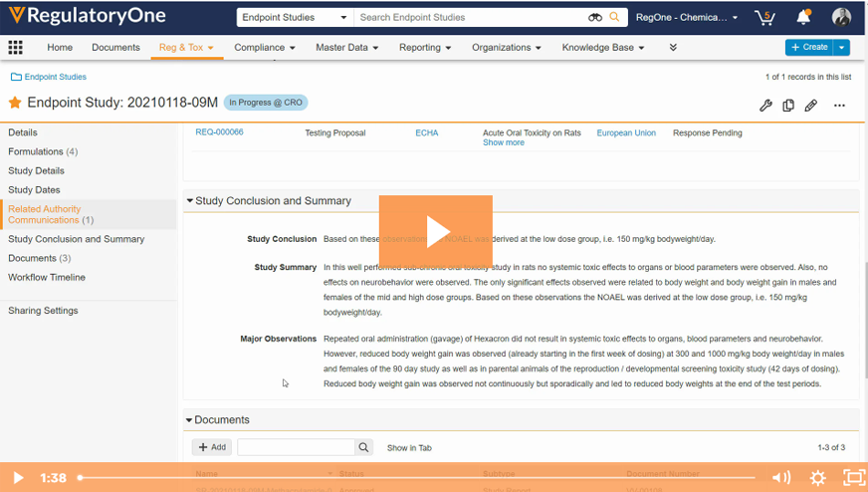Screen dimensions: 868x492
Task: Click the wrench workflow actions icon
Action: tap(765, 106)
